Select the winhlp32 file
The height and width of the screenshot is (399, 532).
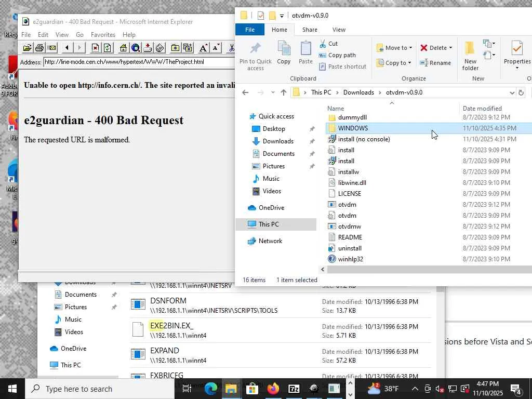[x=350, y=259]
